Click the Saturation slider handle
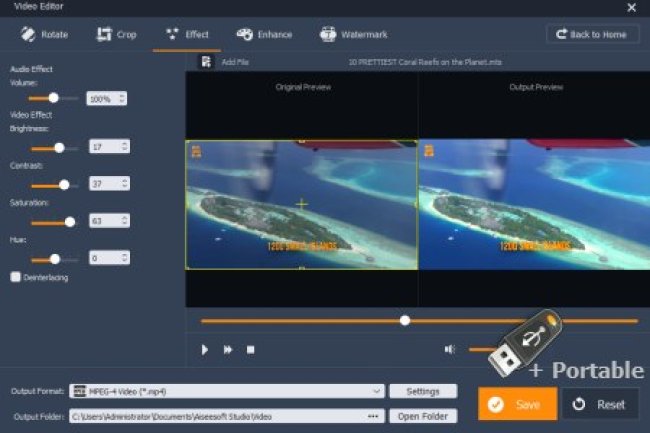 pyautogui.click(x=70, y=222)
